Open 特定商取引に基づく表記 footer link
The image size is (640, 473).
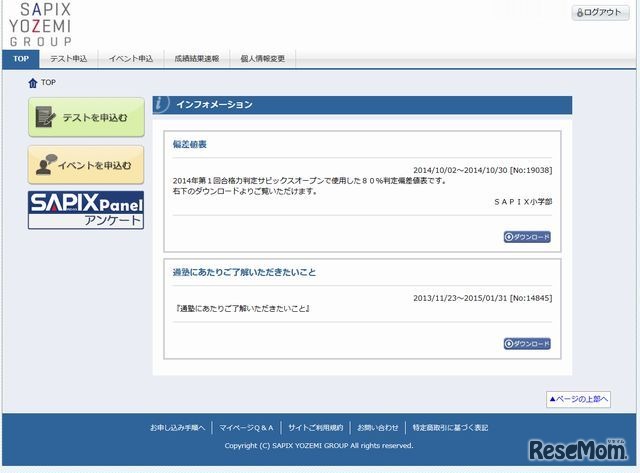[x=450, y=428]
